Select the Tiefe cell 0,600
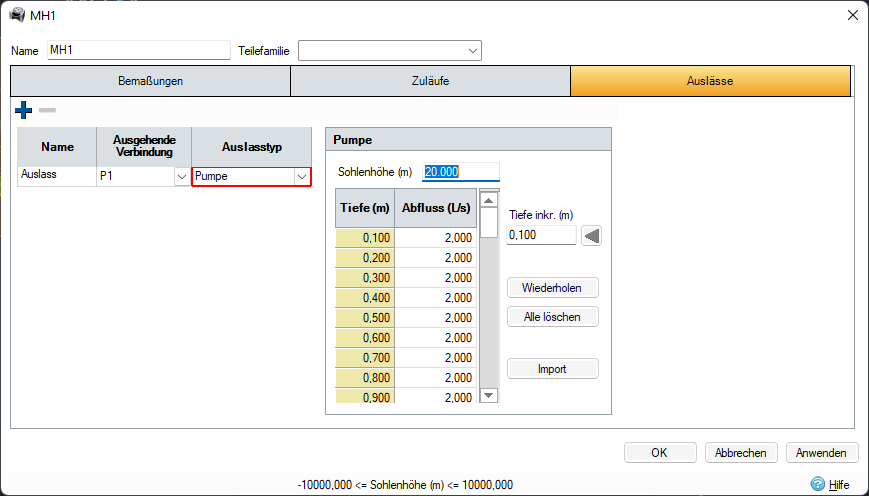Viewport: 869px width, 496px height. tap(365, 338)
